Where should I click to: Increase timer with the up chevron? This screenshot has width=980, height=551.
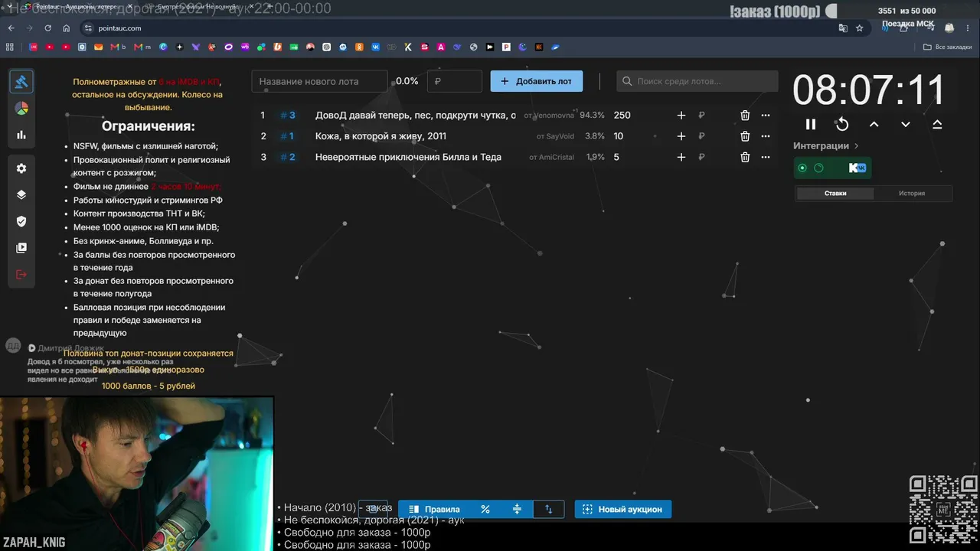tap(874, 124)
